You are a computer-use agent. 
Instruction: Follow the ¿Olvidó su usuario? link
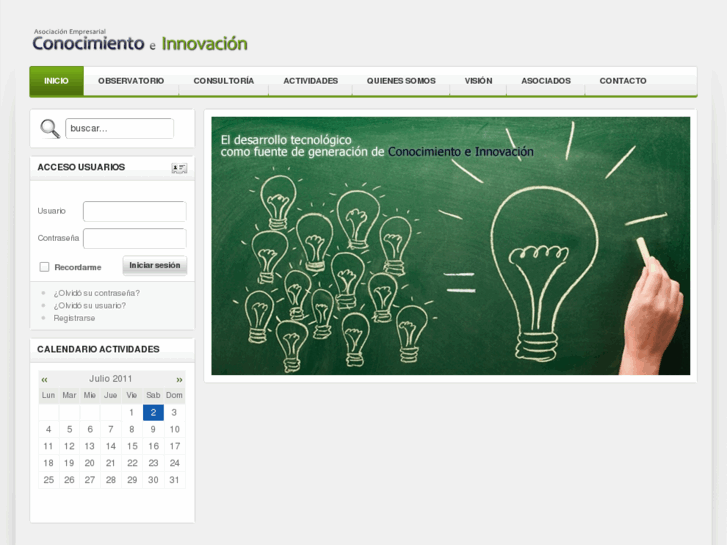tap(89, 306)
